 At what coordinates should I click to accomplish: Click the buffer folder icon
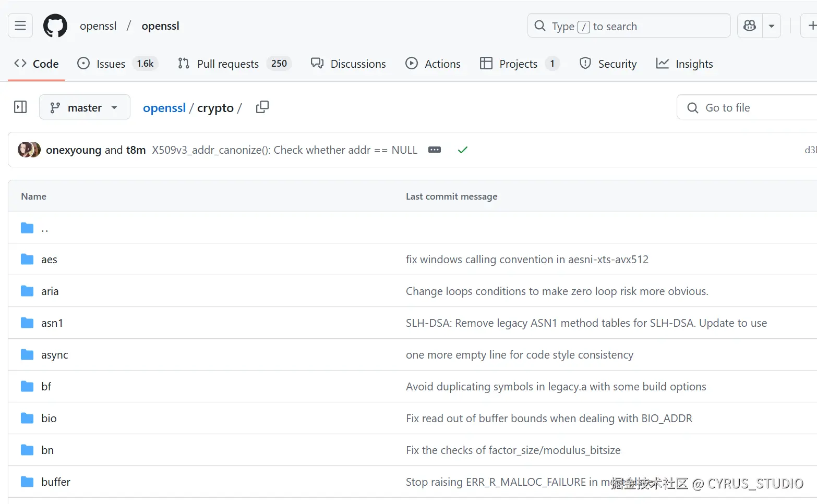pyautogui.click(x=27, y=482)
